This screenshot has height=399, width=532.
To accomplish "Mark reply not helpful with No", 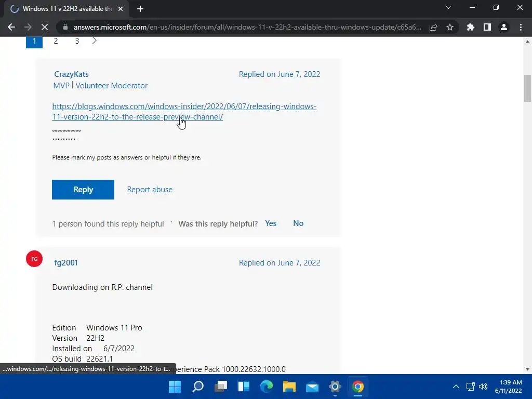I will (298, 223).
